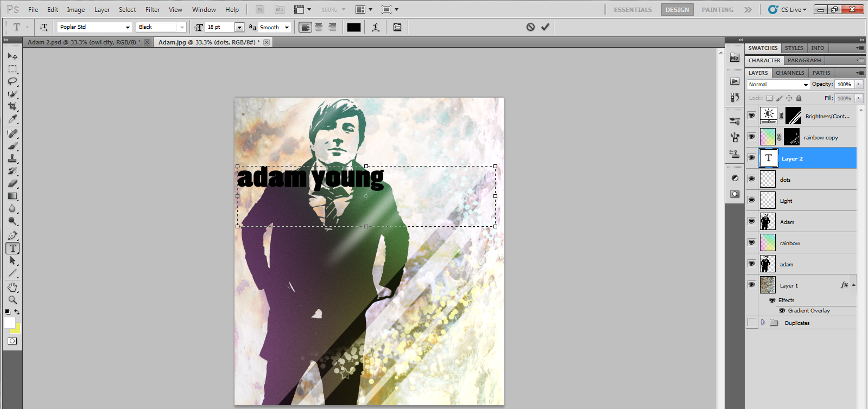Open the font style dropdown

(182, 27)
